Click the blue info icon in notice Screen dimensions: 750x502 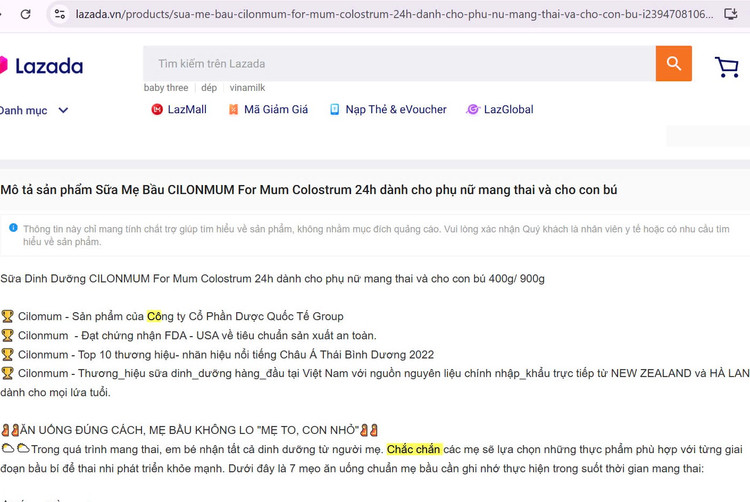point(13,228)
